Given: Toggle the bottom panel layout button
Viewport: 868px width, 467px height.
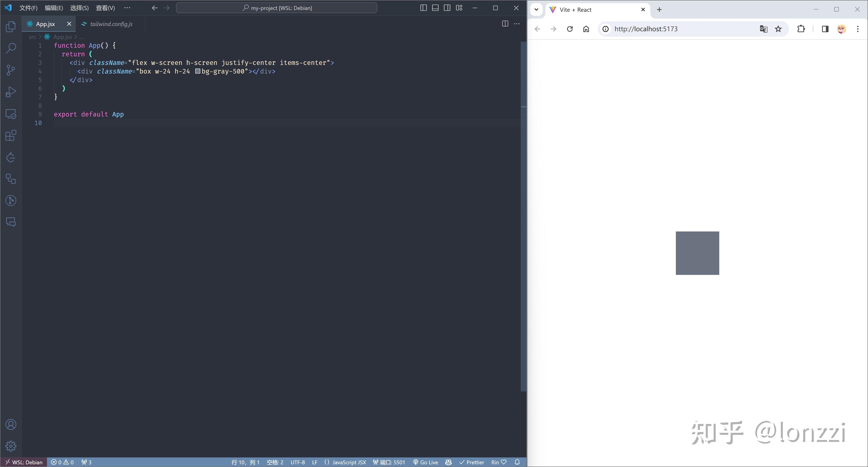Looking at the screenshot, I should coord(435,8).
